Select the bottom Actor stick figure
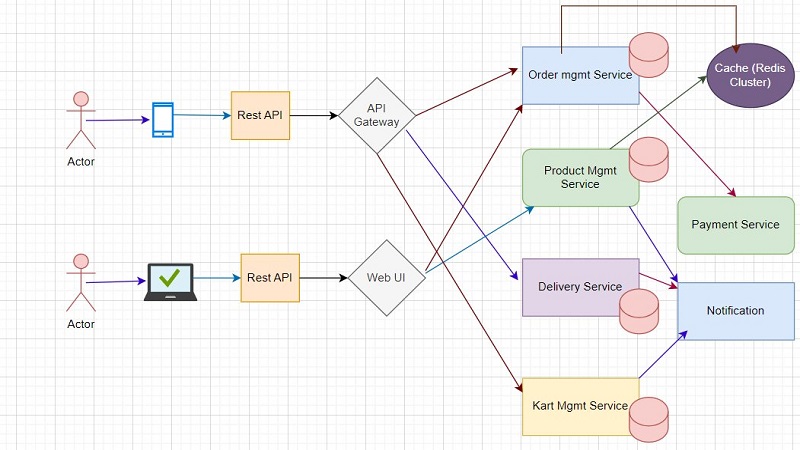 (81, 283)
